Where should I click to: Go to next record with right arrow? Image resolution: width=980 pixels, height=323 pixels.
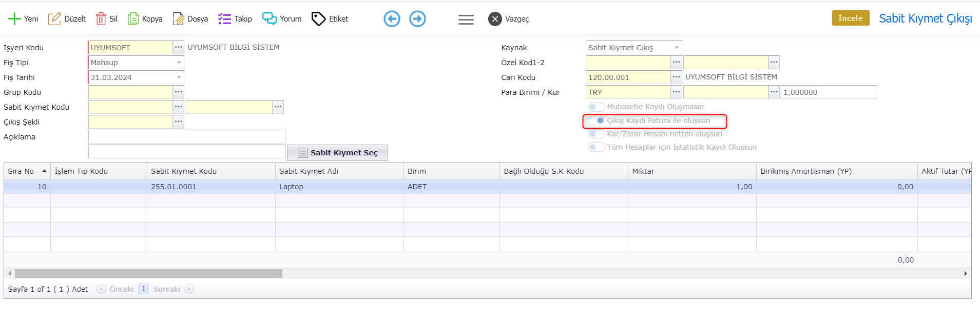[x=417, y=19]
